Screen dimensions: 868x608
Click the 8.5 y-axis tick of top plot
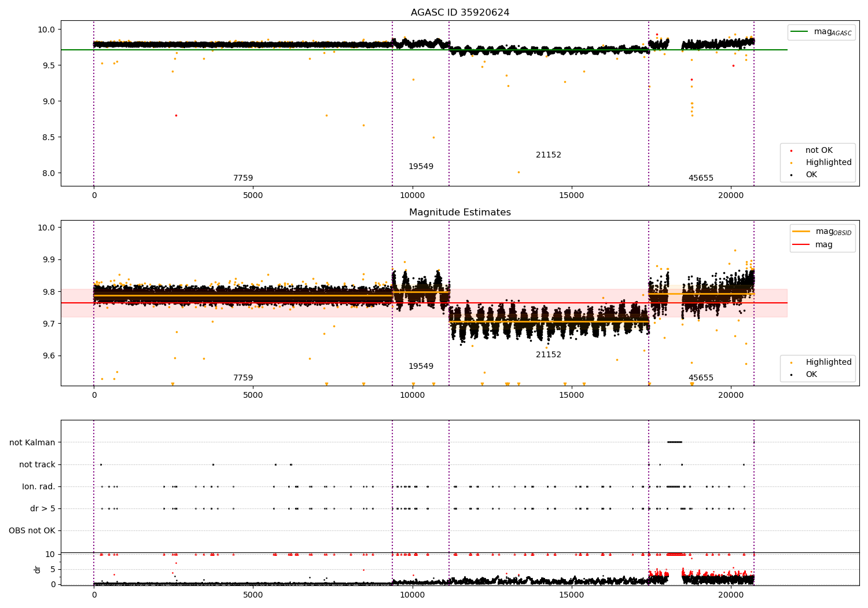click(49, 137)
